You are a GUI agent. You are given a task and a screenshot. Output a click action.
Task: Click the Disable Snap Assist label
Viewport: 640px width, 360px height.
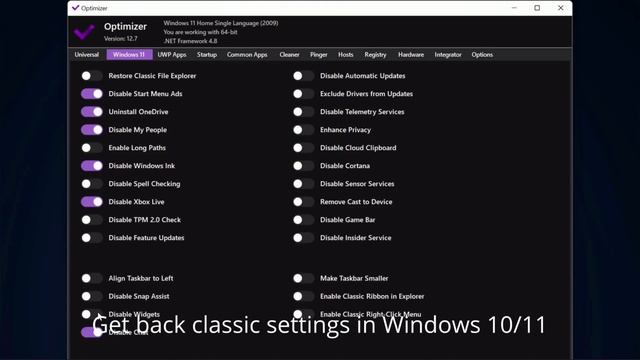pyautogui.click(x=139, y=296)
